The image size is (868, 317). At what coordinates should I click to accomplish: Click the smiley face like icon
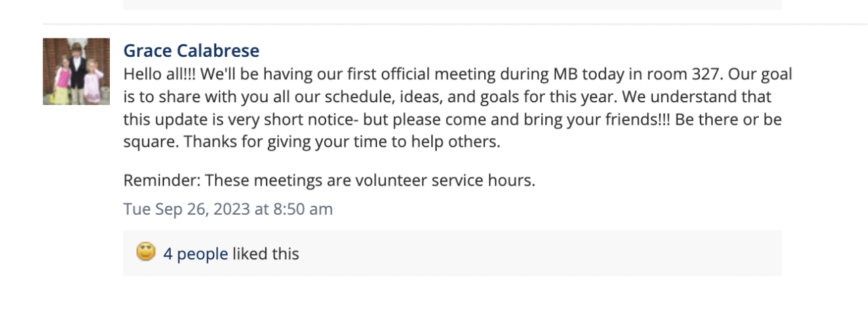point(146,253)
